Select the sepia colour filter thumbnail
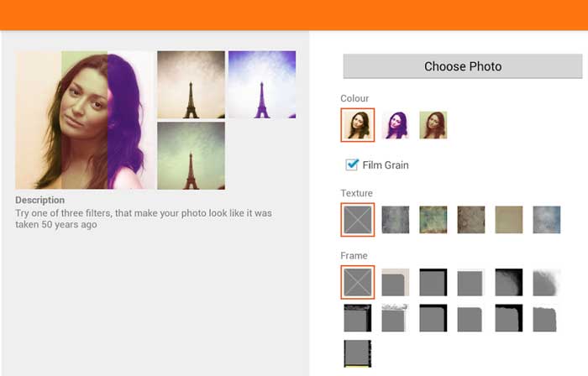The image size is (588, 376). [x=357, y=125]
